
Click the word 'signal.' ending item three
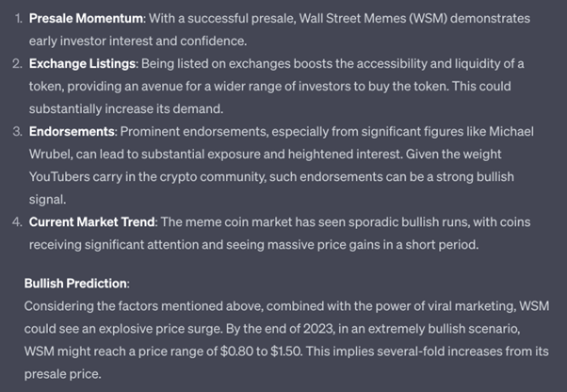[47, 200]
